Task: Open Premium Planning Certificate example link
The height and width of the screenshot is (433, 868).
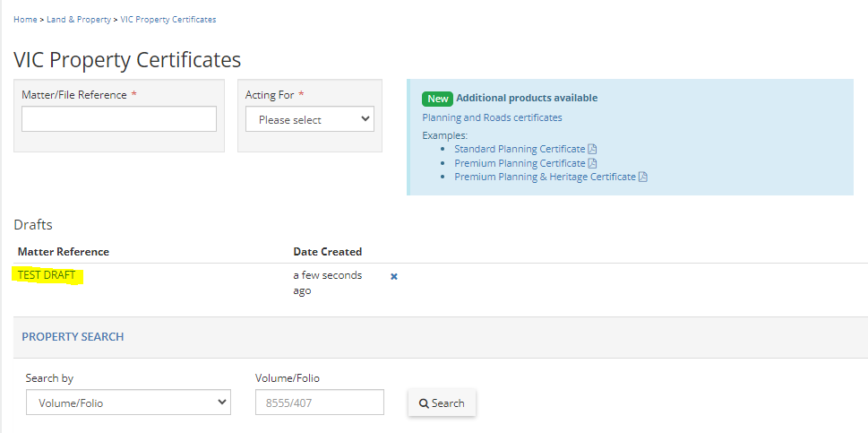Action: click(520, 163)
